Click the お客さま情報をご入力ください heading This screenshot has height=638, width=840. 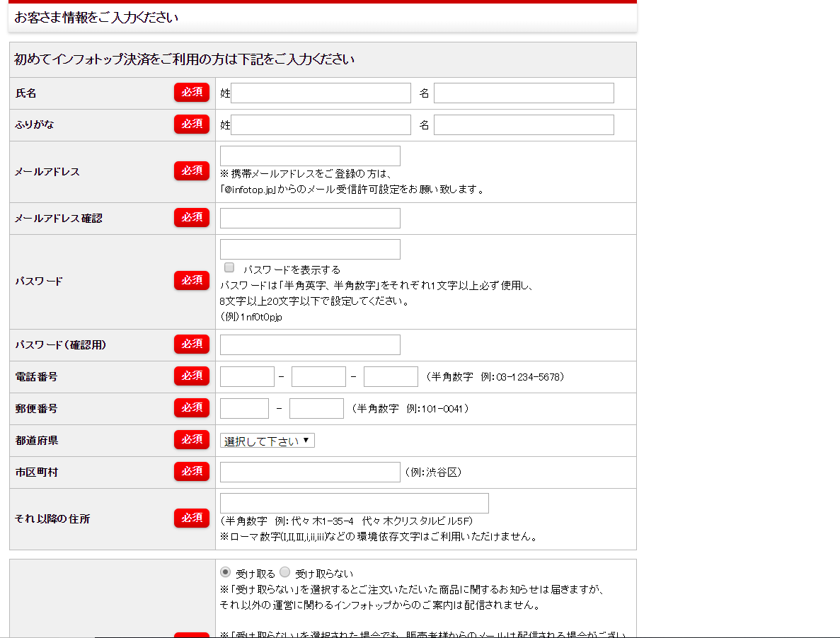coord(96,18)
